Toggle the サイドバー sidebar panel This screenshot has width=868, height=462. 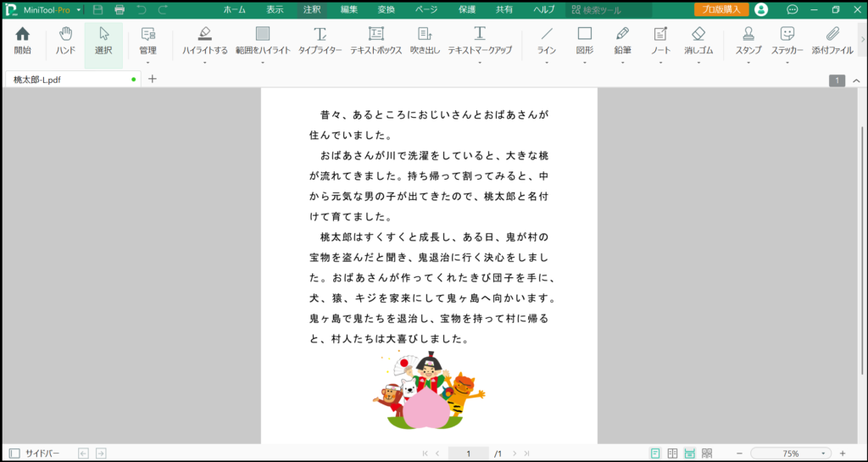click(34, 454)
